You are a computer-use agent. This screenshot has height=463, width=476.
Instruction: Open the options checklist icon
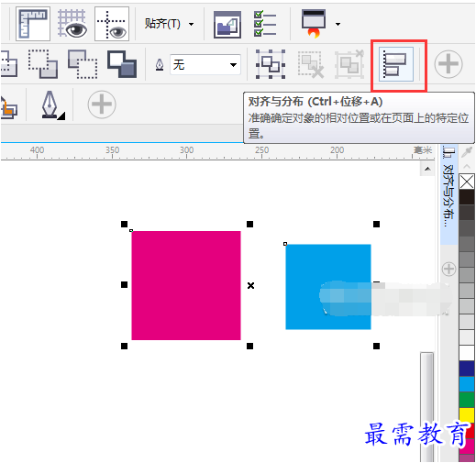[x=265, y=24]
